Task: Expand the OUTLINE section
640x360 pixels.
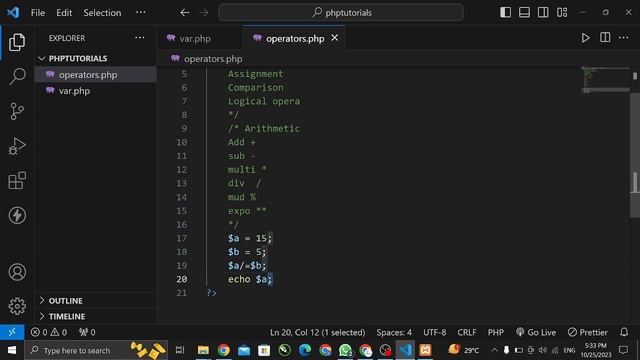Action: (x=96, y=301)
